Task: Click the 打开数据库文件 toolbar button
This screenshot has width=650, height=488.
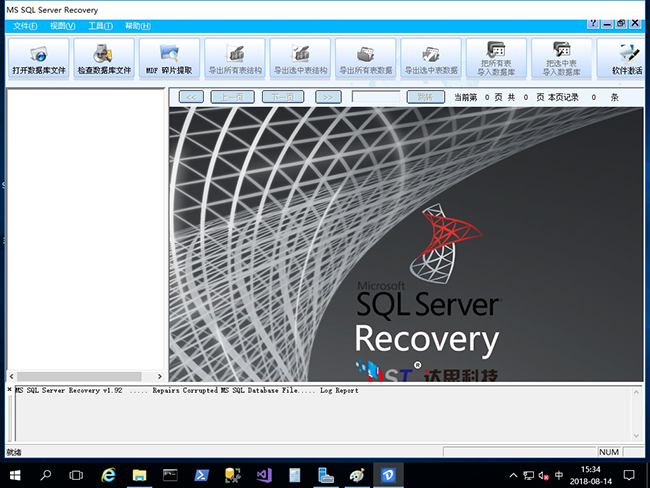Action: [40, 59]
